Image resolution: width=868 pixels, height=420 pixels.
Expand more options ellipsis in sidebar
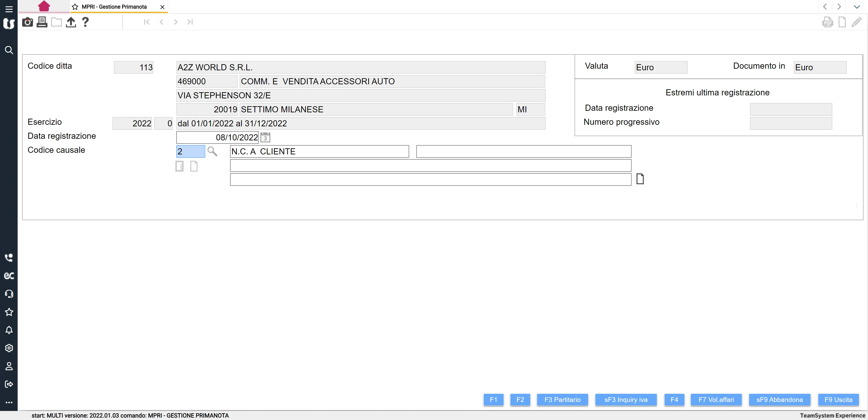[x=9, y=402]
